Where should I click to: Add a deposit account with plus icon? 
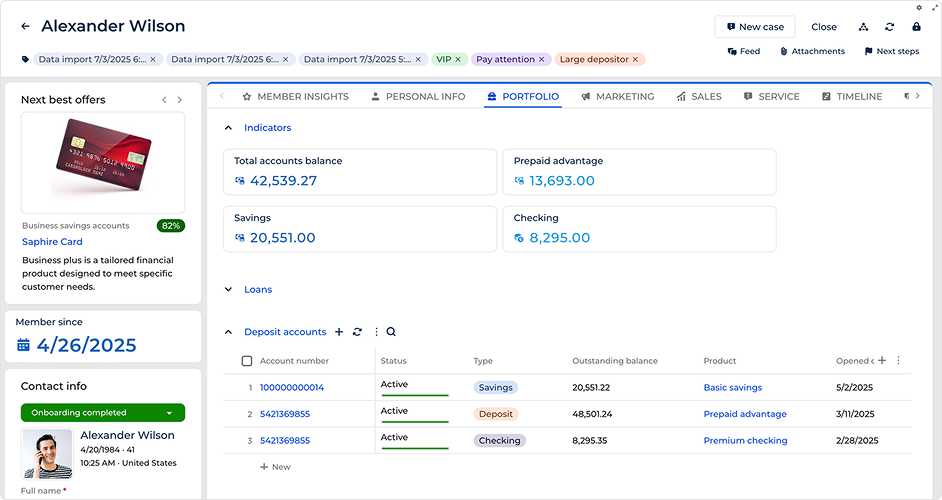(339, 332)
